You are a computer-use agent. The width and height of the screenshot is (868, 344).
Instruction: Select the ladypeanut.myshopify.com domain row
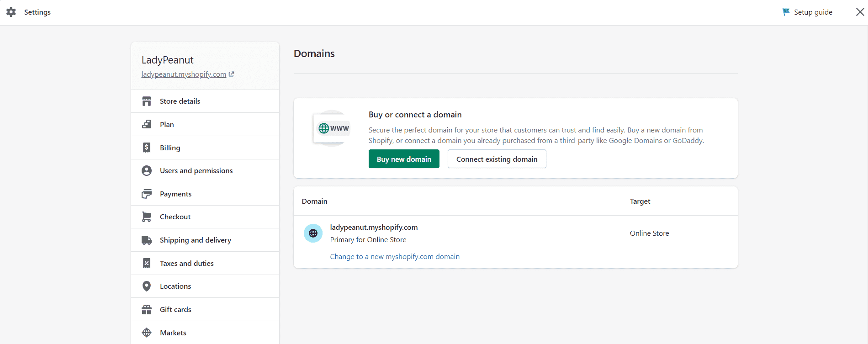point(374,228)
